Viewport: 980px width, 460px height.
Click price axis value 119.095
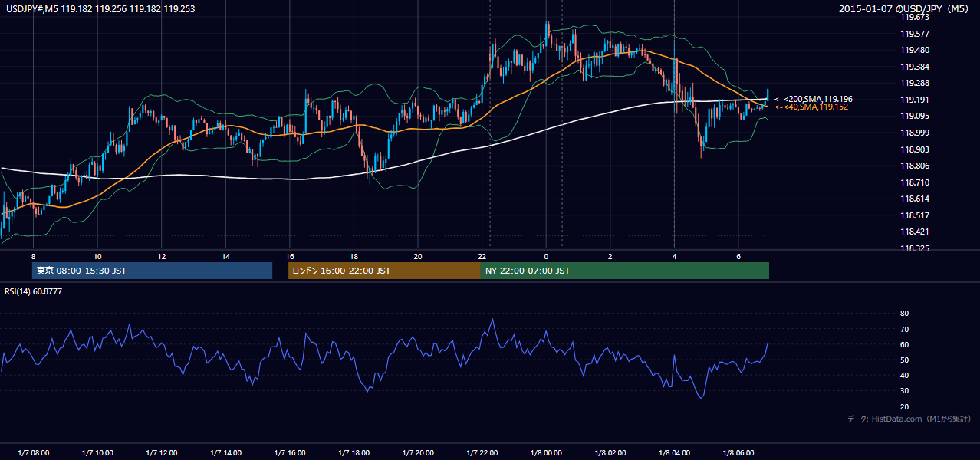(x=914, y=117)
